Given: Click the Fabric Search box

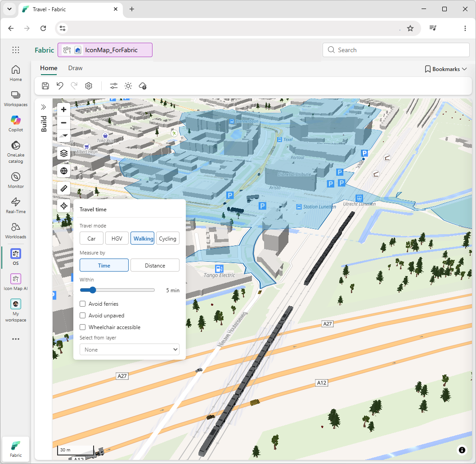Looking at the screenshot, I should coord(396,50).
